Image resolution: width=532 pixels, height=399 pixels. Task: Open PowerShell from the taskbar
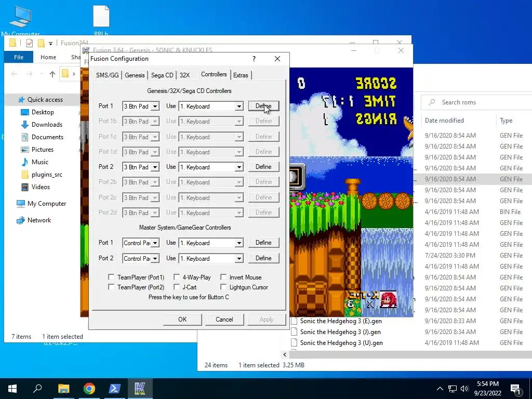[114, 389]
